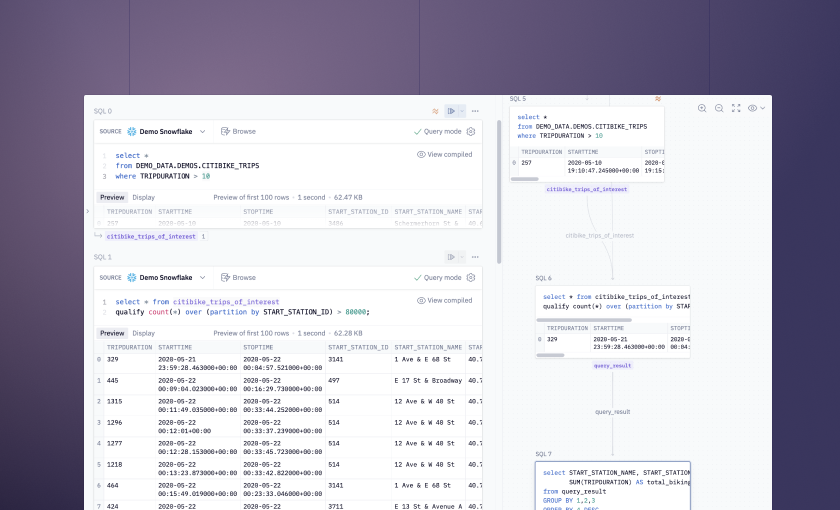The width and height of the screenshot is (840, 510).
Task: Click the notebook pane vertical scrollbar
Action: click(x=499, y=192)
